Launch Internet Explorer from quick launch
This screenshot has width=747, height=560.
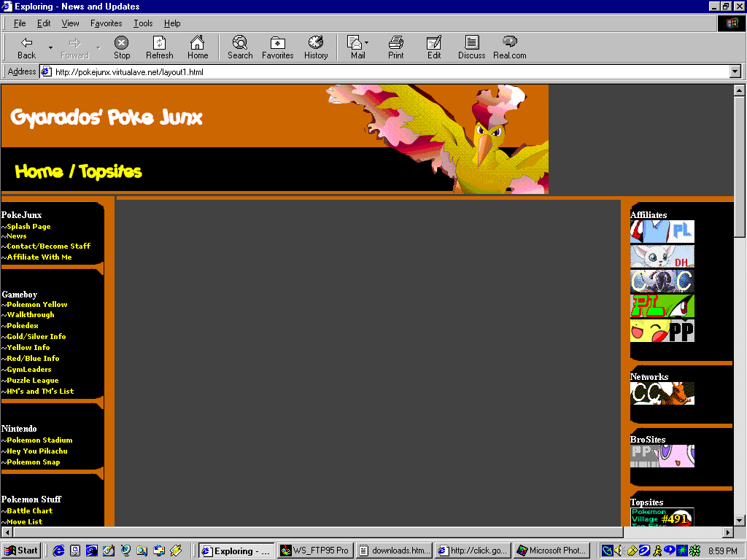click(x=58, y=551)
